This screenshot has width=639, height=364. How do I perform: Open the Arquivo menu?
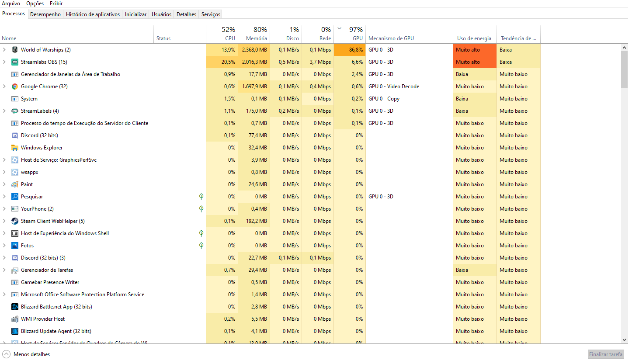[11, 3]
